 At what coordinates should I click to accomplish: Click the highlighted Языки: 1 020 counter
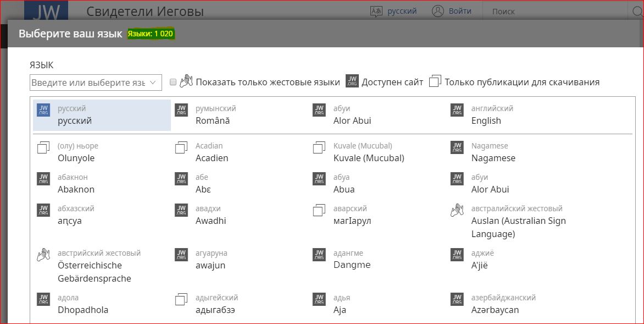point(151,34)
